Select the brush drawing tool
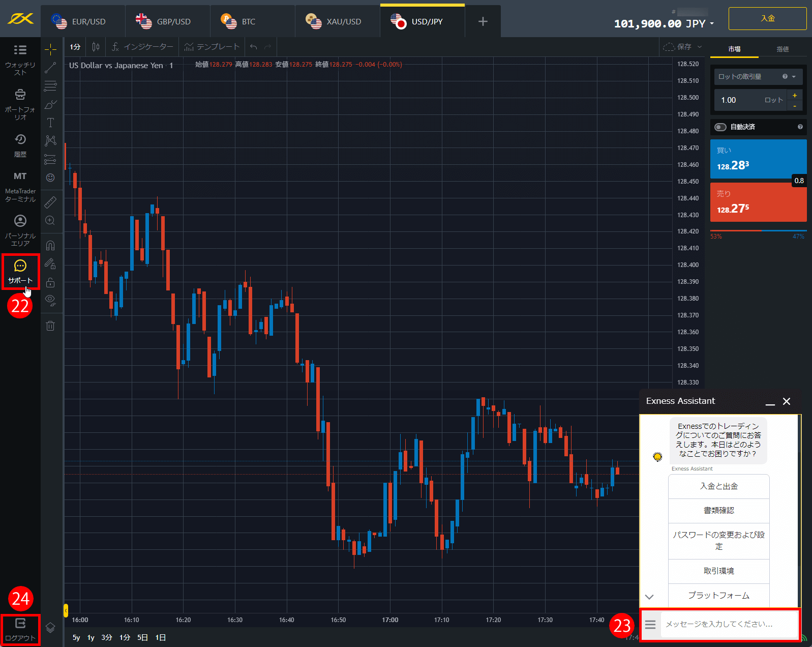 coord(50,104)
